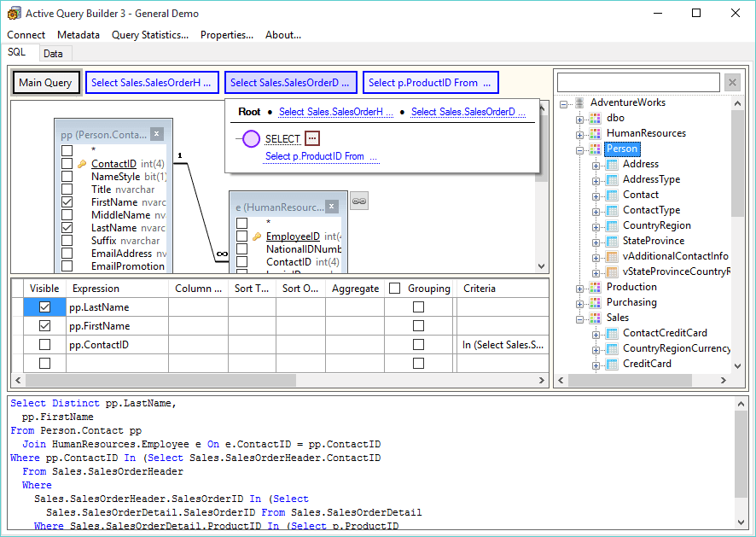Click the purple SELECT node circle icon
Image resolution: width=756 pixels, height=537 pixels.
250,138
